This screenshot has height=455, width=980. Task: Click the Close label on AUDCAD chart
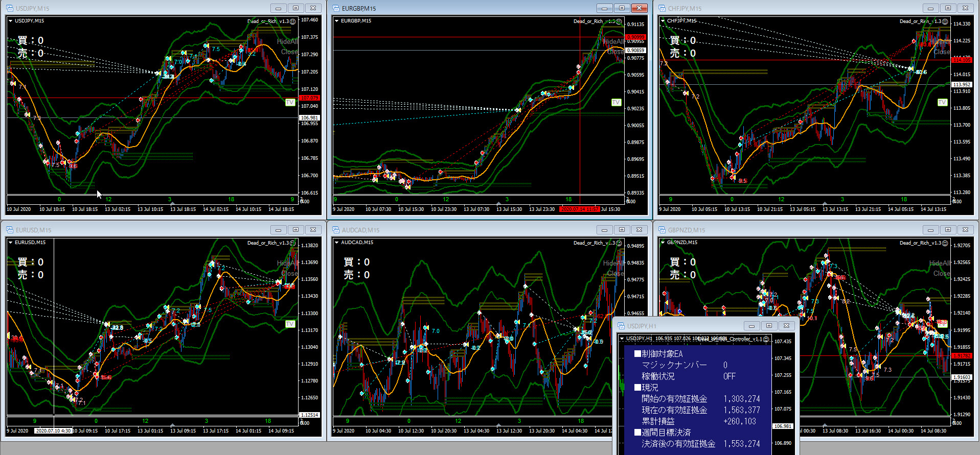coord(616,273)
